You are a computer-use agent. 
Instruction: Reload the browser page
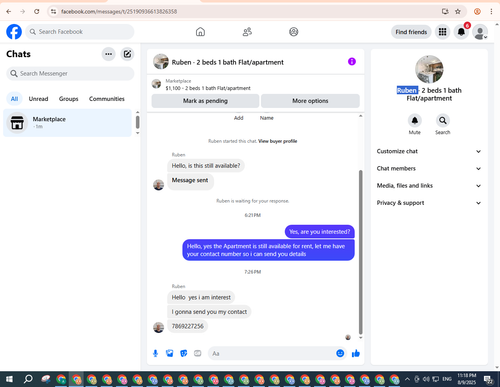[x=37, y=12]
